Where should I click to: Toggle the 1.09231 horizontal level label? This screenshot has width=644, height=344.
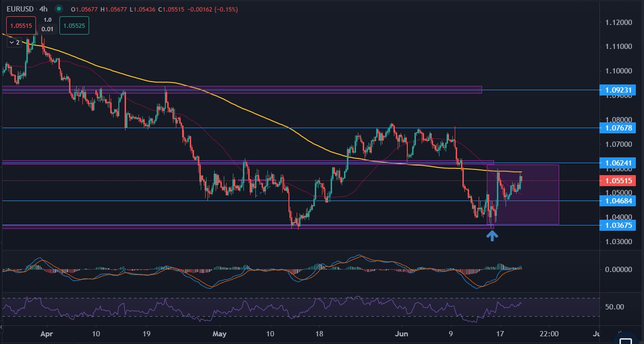[x=618, y=90]
